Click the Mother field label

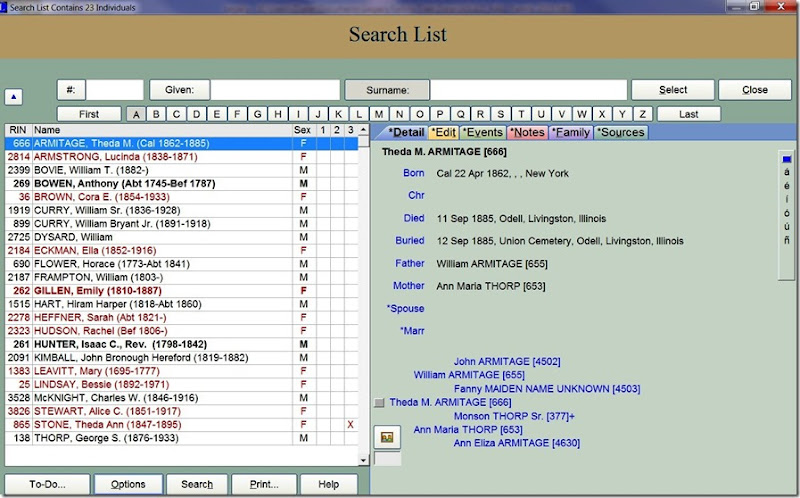(408, 286)
